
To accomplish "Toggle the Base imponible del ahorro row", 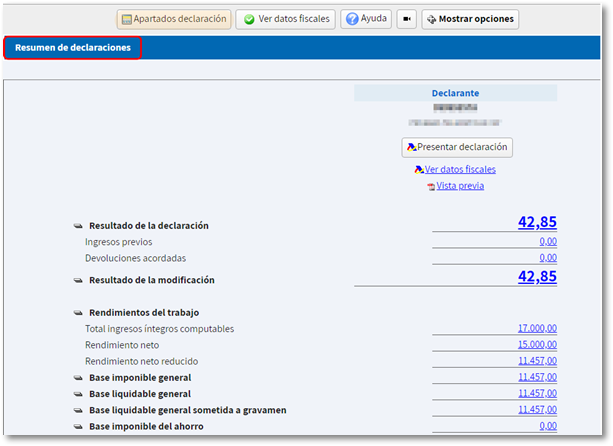I will (78, 427).
